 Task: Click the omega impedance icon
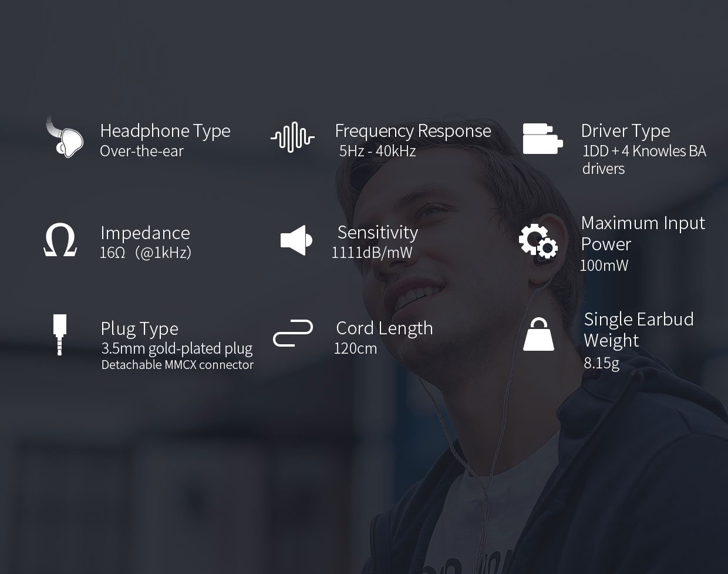coord(60,240)
